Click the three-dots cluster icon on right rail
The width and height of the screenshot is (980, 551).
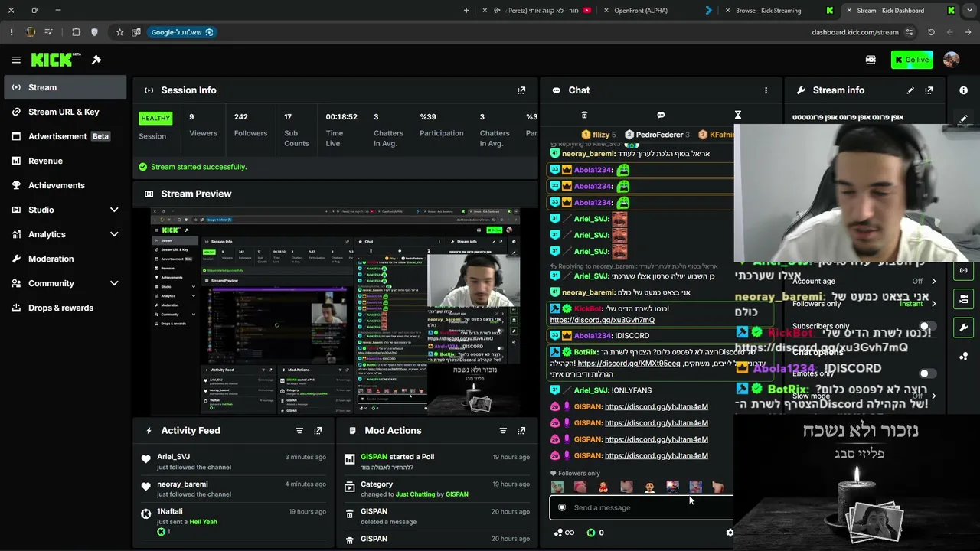coord(963,356)
